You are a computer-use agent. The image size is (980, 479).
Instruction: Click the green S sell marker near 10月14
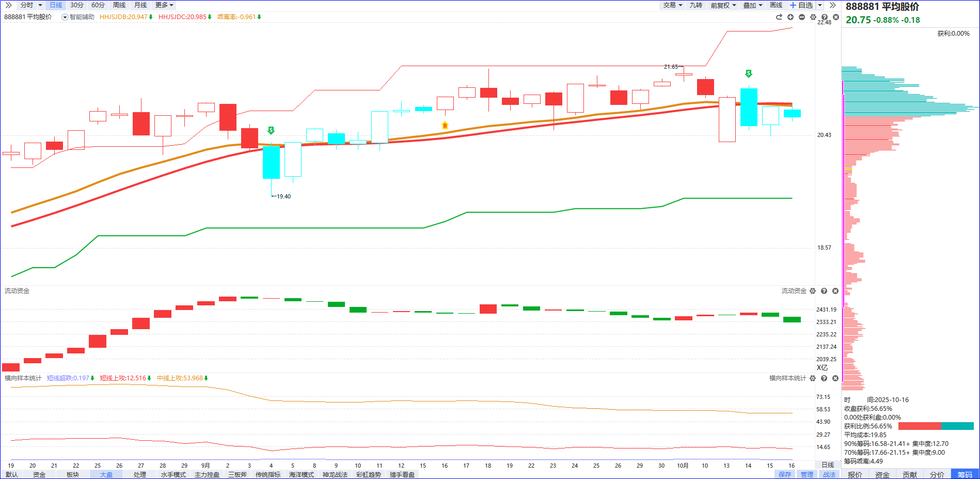pos(749,73)
